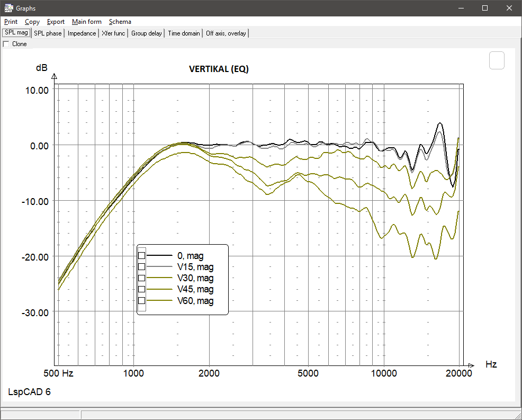Toggle the 'V45, mag' curve checkbox
The height and width of the screenshot is (420, 522).
[141, 289]
